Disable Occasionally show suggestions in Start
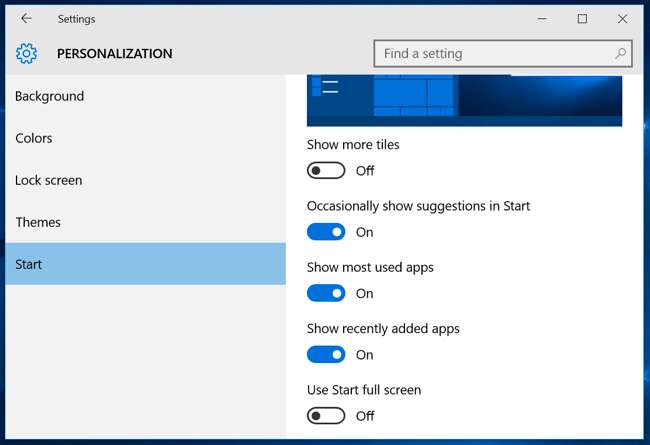 (x=326, y=232)
